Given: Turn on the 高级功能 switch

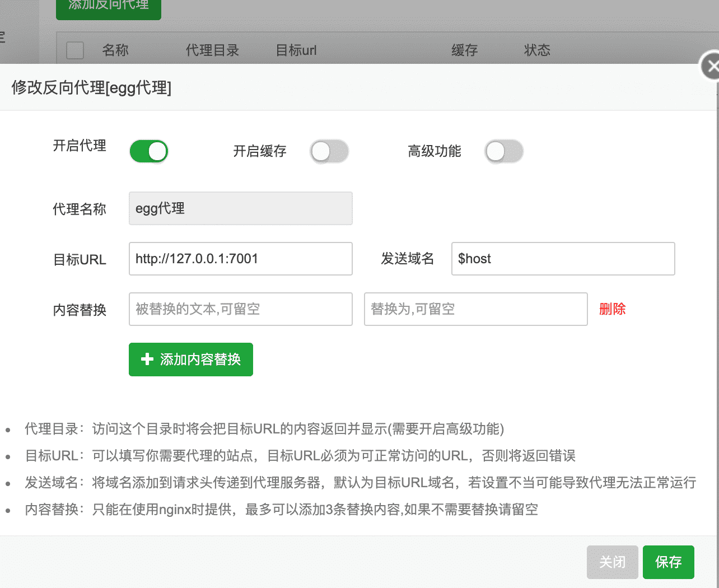Looking at the screenshot, I should tap(504, 151).
